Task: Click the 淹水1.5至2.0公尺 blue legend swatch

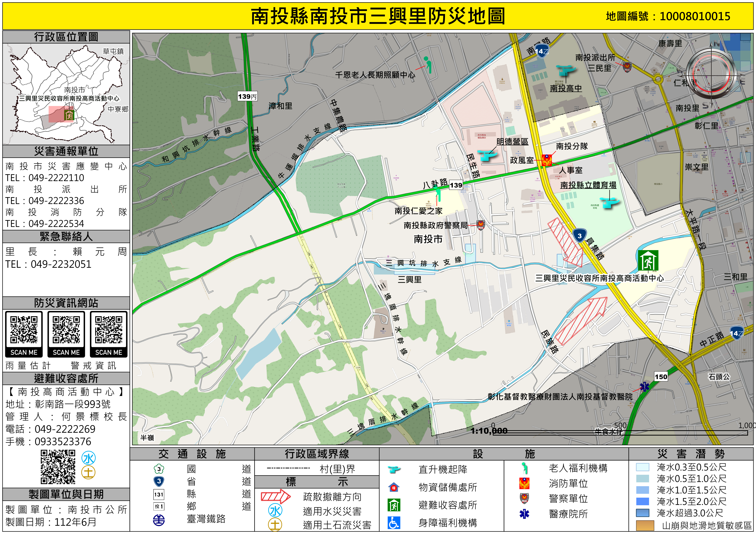Action: coord(642,501)
